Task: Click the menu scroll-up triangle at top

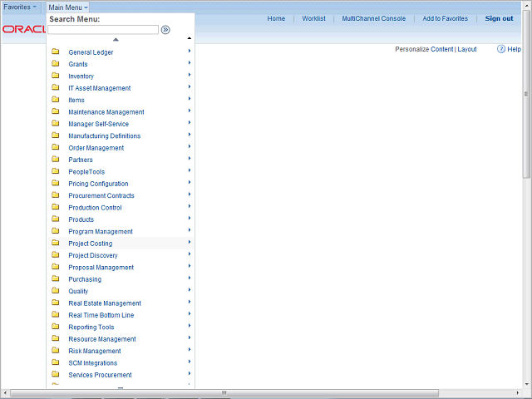Action: [116, 40]
